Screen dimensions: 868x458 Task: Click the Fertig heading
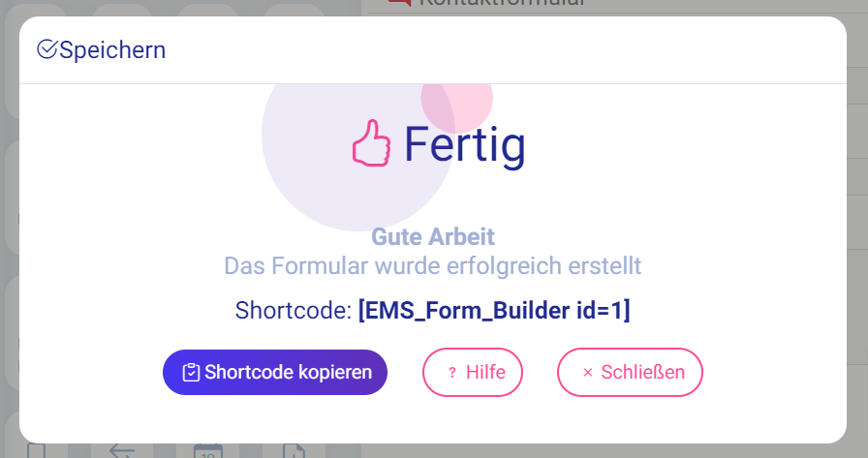(x=464, y=145)
